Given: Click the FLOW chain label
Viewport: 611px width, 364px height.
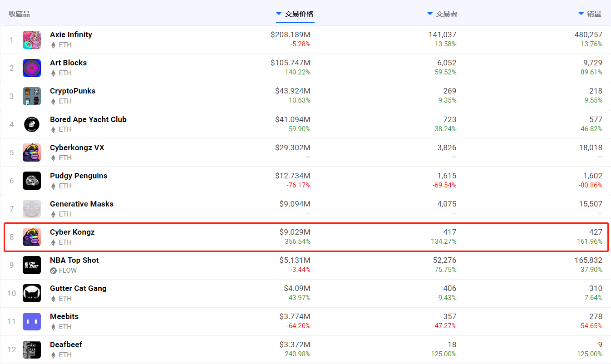Looking at the screenshot, I should (x=68, y=271).
